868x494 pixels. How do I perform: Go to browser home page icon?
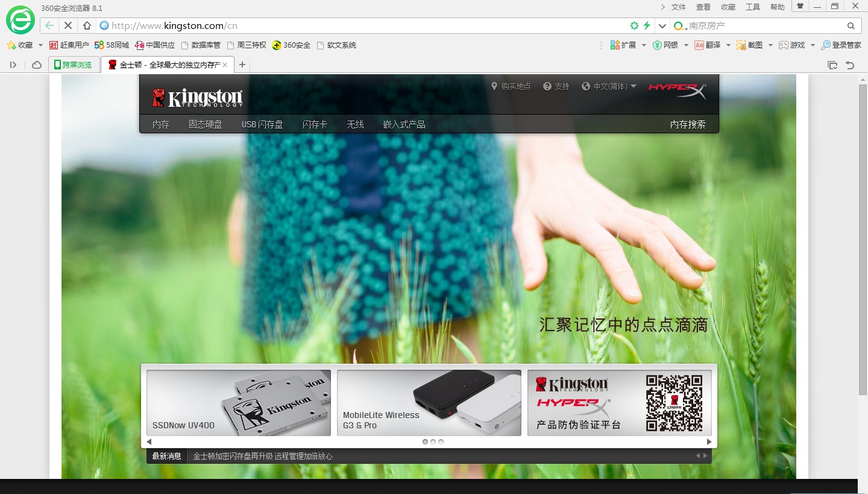[87, 25]
